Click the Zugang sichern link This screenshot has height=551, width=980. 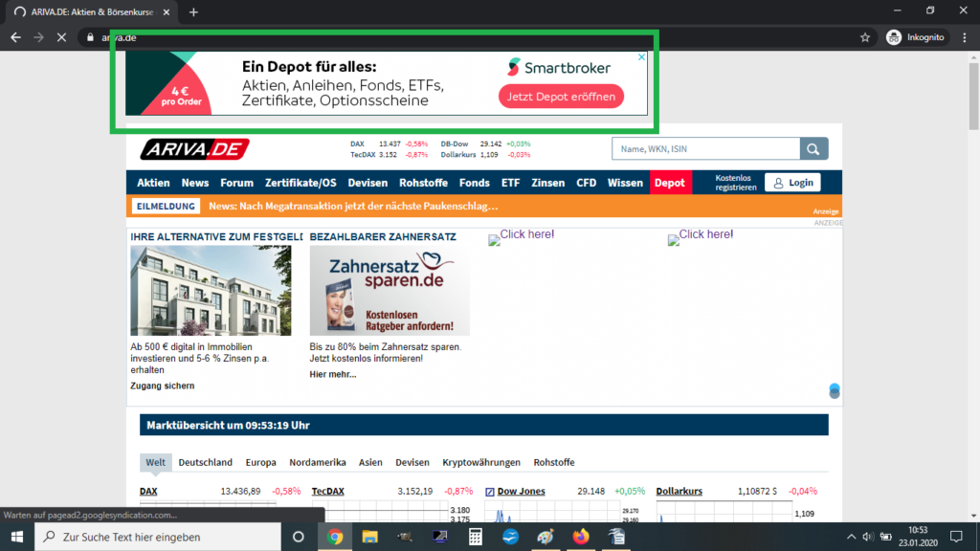[x=163, y=386]
